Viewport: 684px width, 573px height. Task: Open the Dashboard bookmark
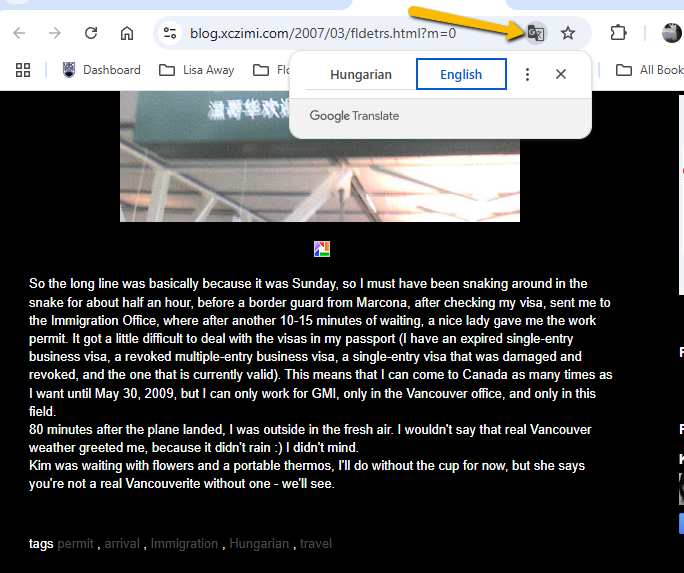(x=102, y=70)
